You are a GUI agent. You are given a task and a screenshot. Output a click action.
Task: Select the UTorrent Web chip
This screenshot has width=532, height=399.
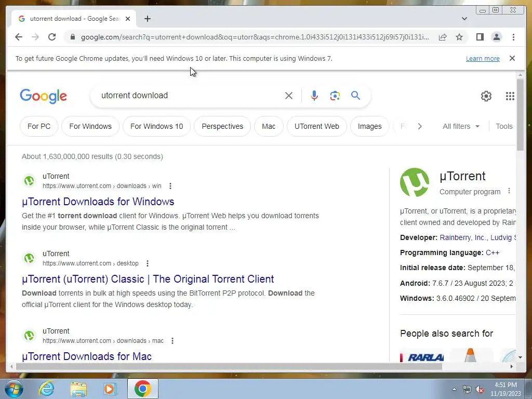pyautogui.click(x=316, y=126)
